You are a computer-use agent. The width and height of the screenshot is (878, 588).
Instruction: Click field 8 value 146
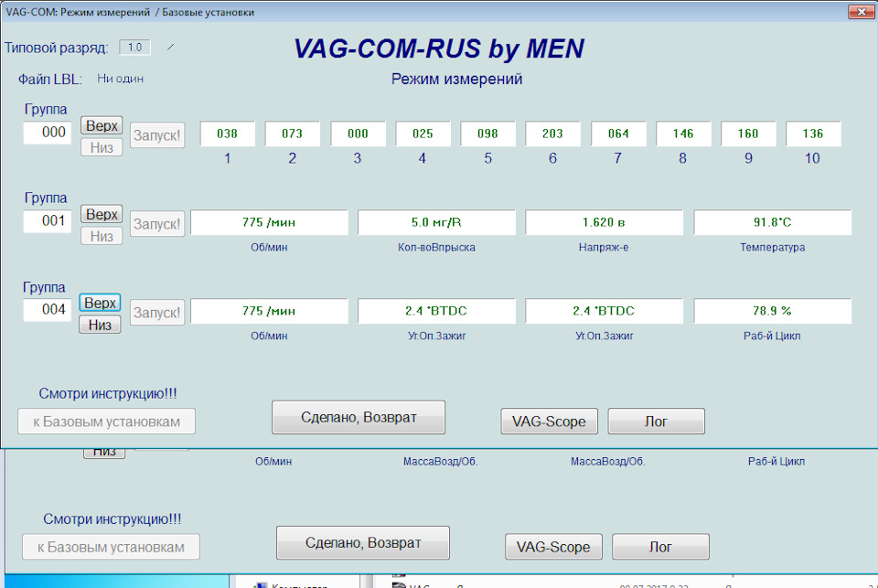click(x=683, y=134)
